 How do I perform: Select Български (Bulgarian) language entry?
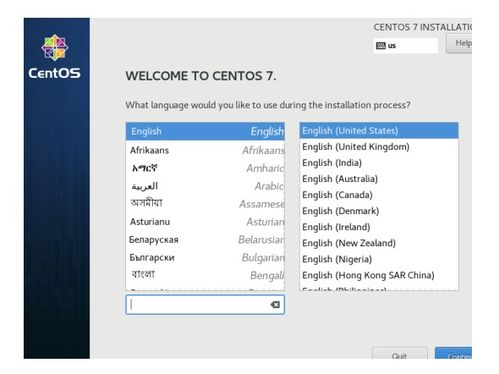point(205,257)
